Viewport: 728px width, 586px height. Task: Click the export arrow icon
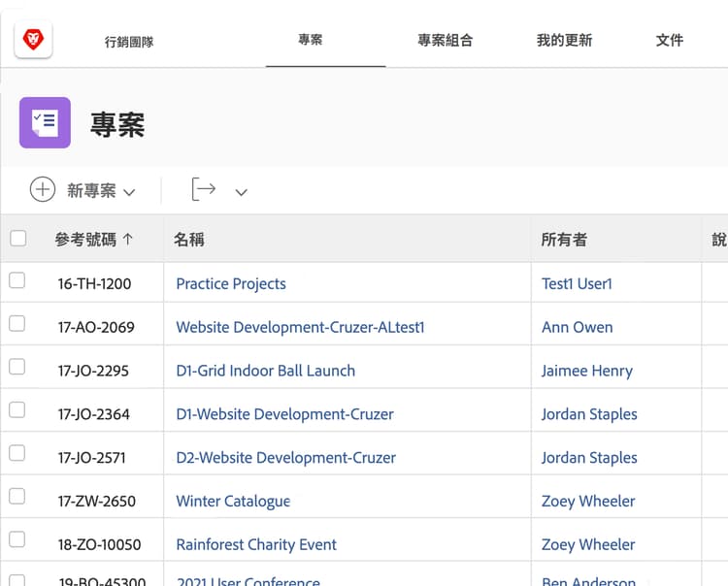pyautogui.click(x=204, y=189)
